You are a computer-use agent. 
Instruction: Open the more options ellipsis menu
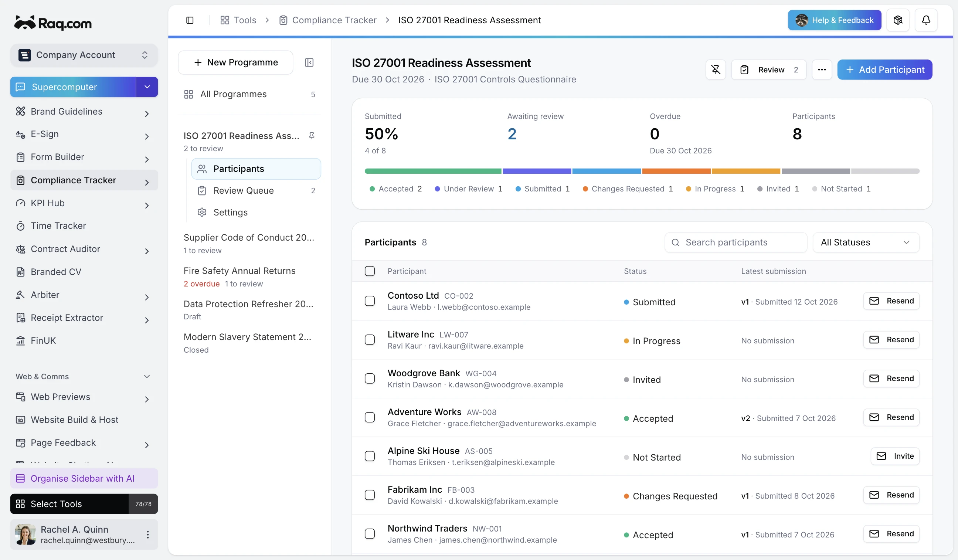coord(822,69)
